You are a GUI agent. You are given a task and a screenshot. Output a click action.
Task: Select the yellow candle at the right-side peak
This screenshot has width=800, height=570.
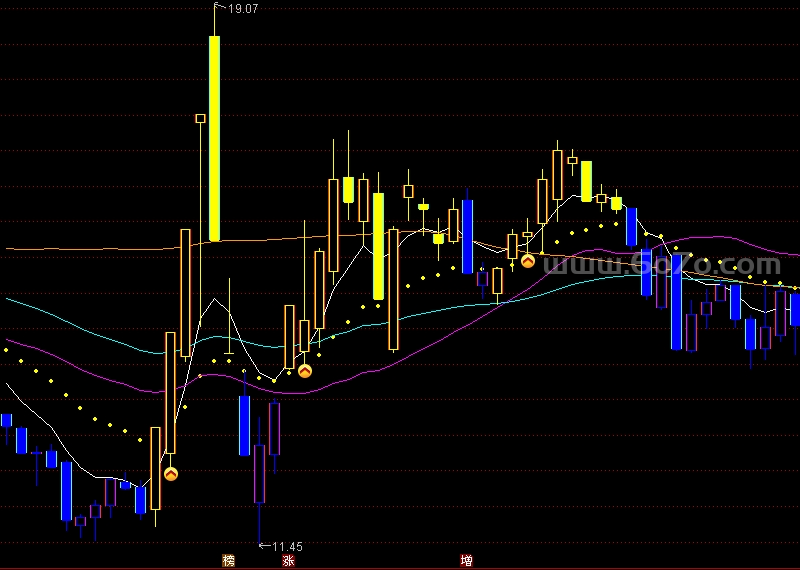pos(586,181)
